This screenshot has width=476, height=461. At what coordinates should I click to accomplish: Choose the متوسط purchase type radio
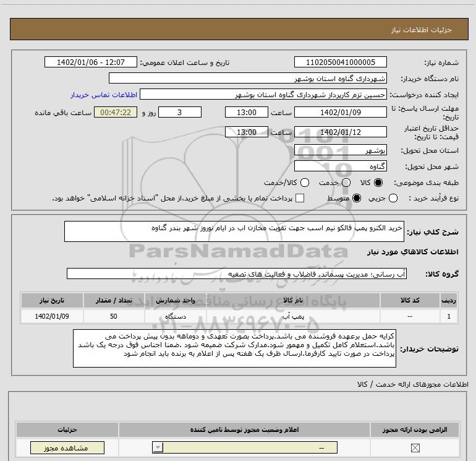357,198
